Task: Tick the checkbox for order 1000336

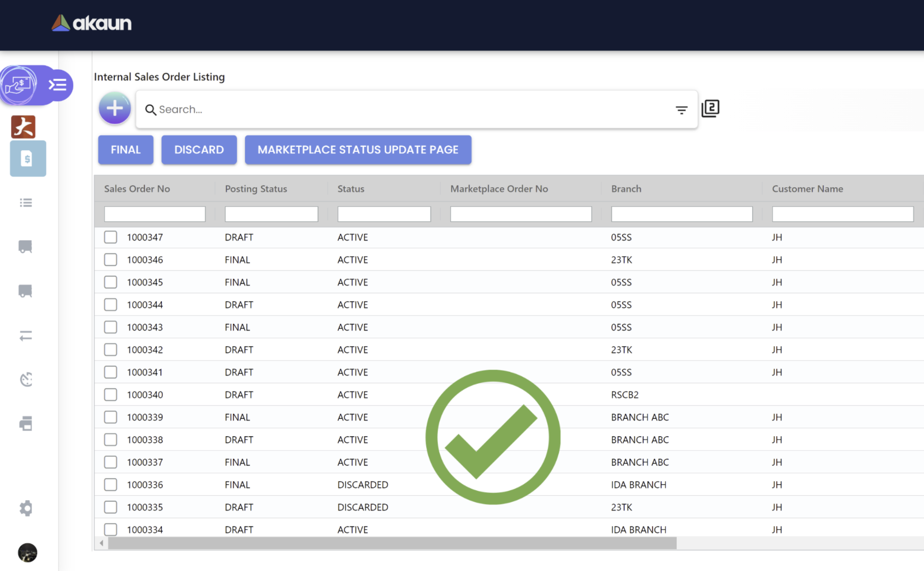Action: [x=111, y=484]
